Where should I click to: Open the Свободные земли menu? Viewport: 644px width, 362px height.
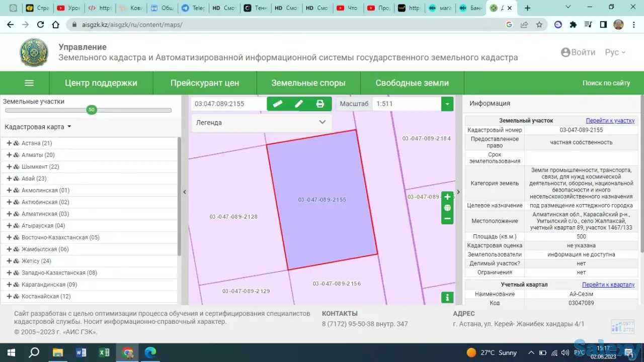(x=413, y=83)
